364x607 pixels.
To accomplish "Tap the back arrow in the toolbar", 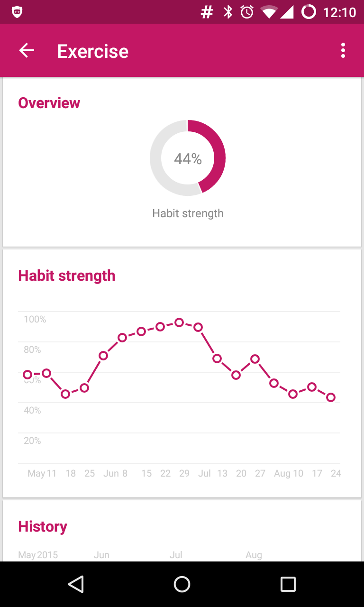I will click(27, 51).
